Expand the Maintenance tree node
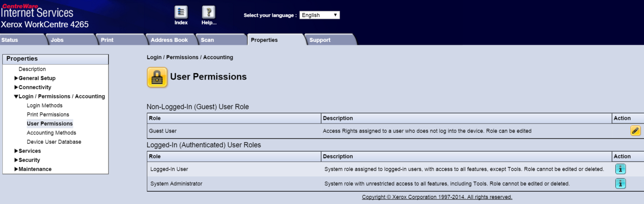Image resolution: width=644 pixels, height=204 pixels. click(16, 169)
